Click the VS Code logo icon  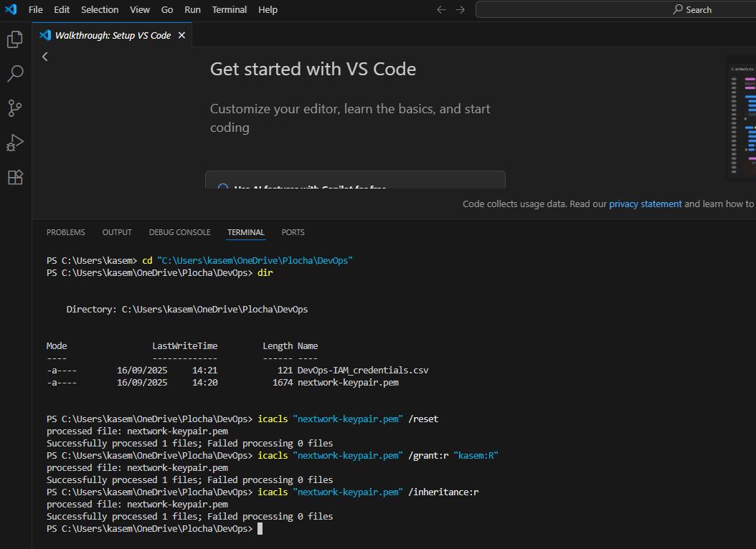[11, 9]
